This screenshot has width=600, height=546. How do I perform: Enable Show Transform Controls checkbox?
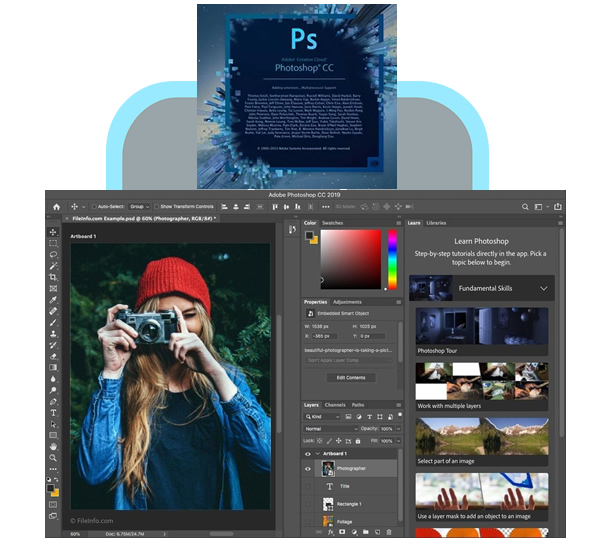point(156,206)
